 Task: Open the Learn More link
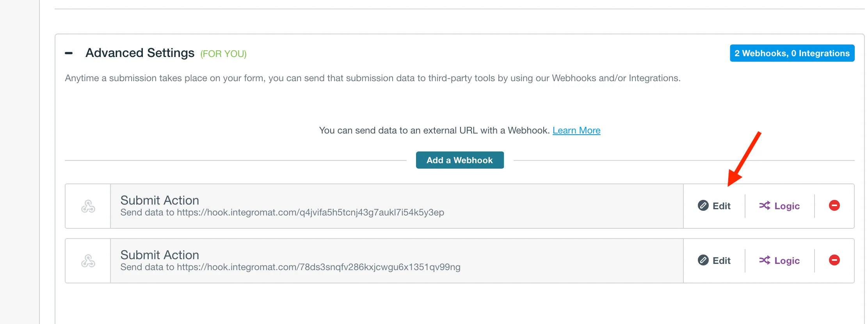click(x=576, y=130)
